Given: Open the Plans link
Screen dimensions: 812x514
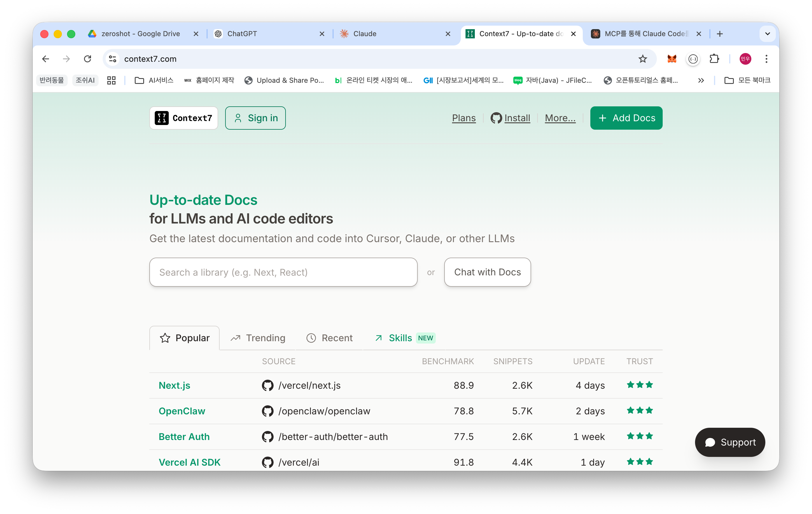Looking at the screenshot, I should click(464, 118).
